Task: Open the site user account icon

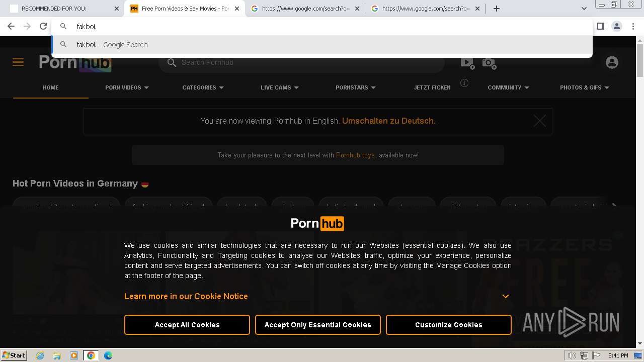Action: tap(612, 62)
